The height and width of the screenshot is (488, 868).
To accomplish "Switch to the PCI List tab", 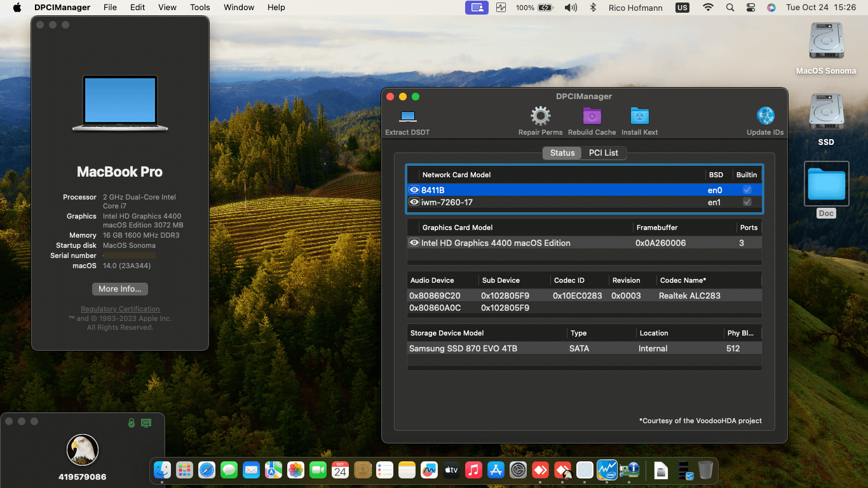I will tap(603, 153).
